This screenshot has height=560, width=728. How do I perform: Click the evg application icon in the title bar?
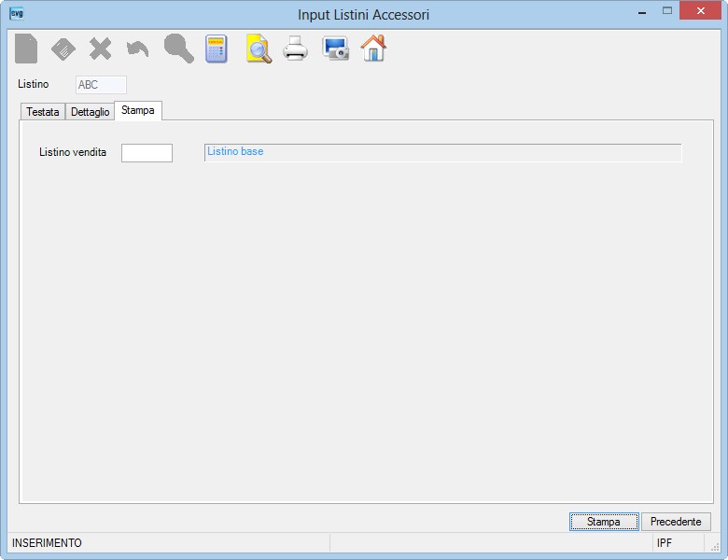click(17, 13)
